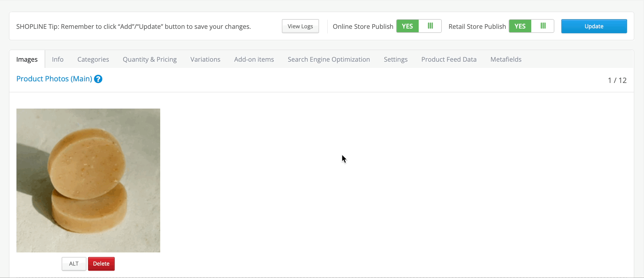This screenshot has width=644, height=278.
Task: Select the Add-on items tab
Action: (254, 59)
